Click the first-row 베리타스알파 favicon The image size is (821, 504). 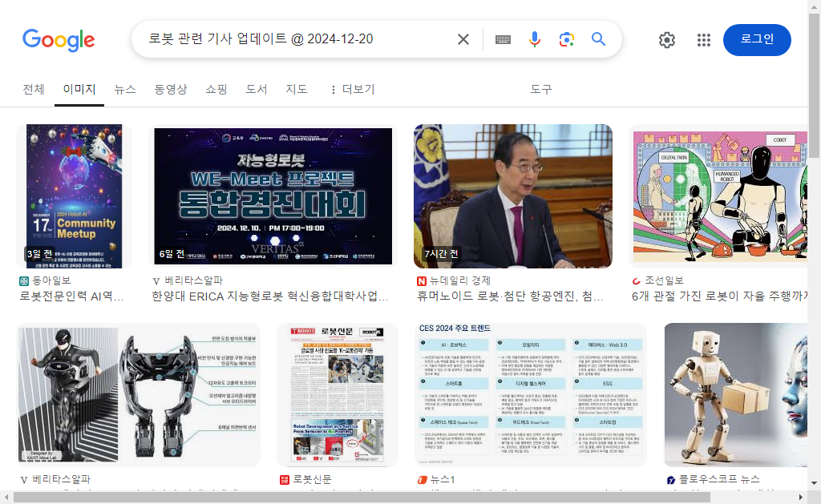[156, 281]
